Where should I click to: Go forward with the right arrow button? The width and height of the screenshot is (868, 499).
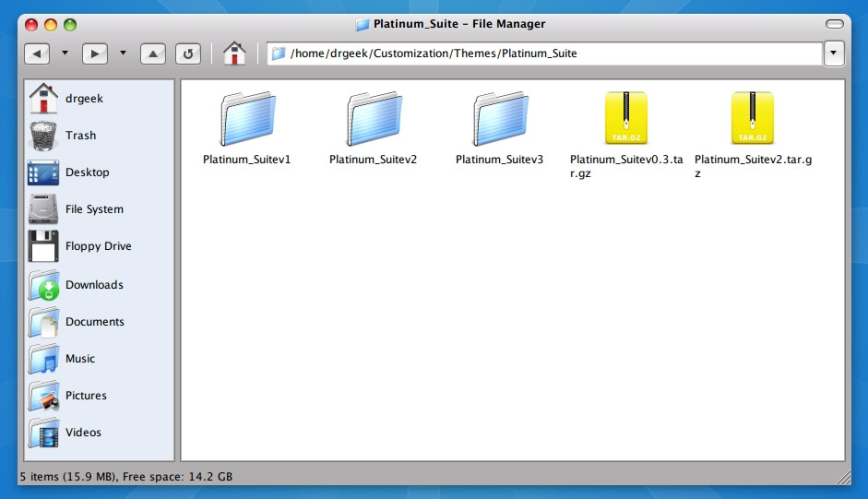[95, 53]
